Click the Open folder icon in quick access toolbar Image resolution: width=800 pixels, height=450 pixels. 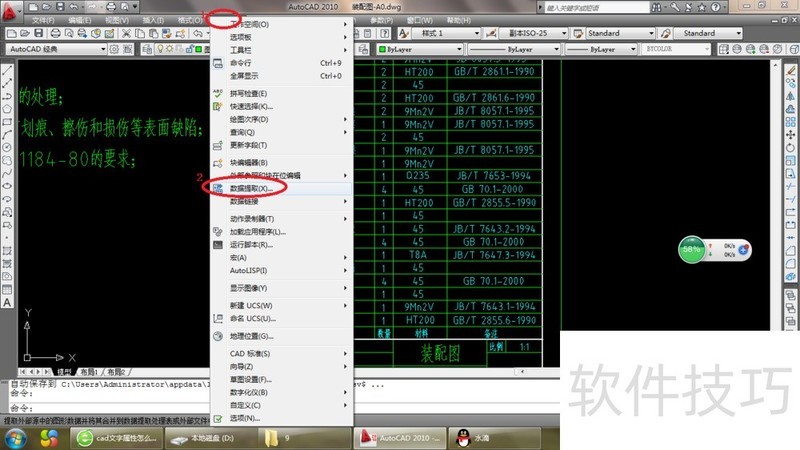tap(46, 7)
